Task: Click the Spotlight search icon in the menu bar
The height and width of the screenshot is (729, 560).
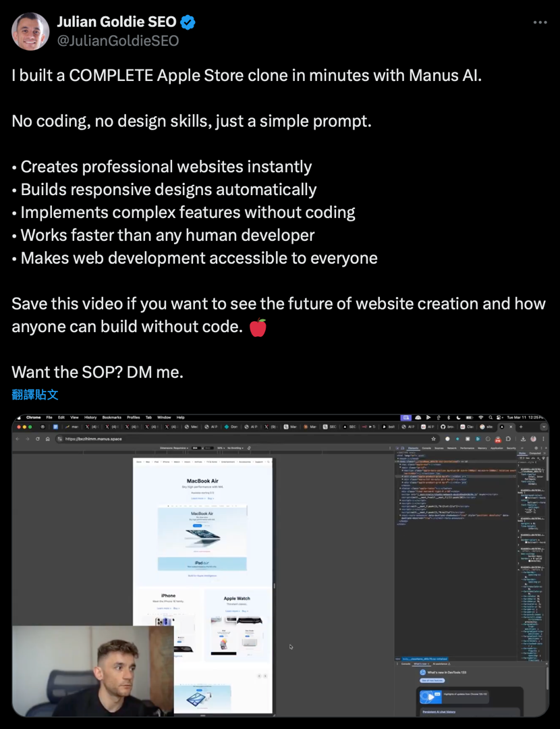Action: click(x=491, y=418)
